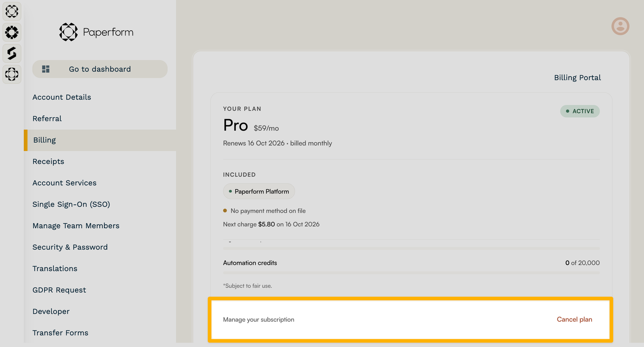Click the Paperform Platform chip
This screenshot has width=644, height=347.
click(x=259, y=191)
